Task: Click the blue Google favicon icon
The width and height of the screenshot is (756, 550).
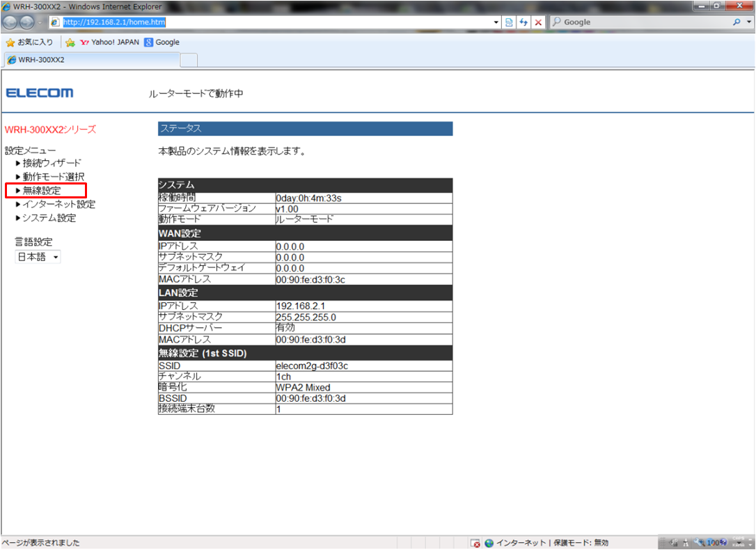Action: point(148,42)
